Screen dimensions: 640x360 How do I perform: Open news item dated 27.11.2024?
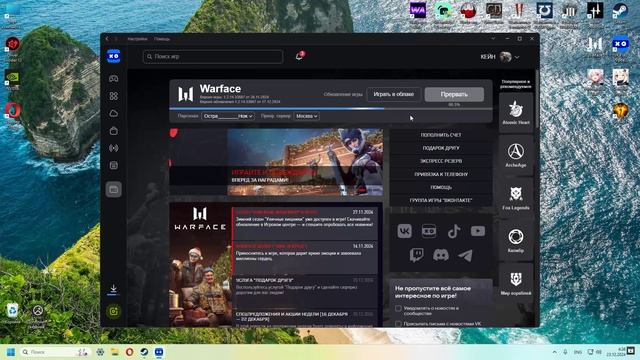304,224
